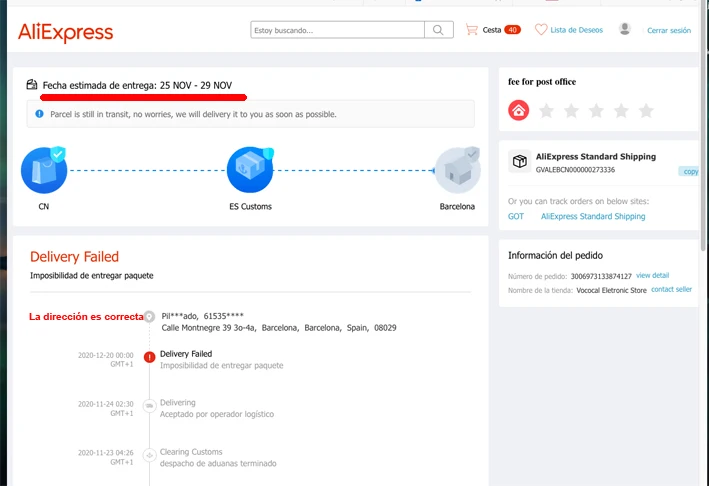The width and height of the screenshot is (709, 486).
Task: Click the Delivery Failed heading
Action: pos(75,256)
